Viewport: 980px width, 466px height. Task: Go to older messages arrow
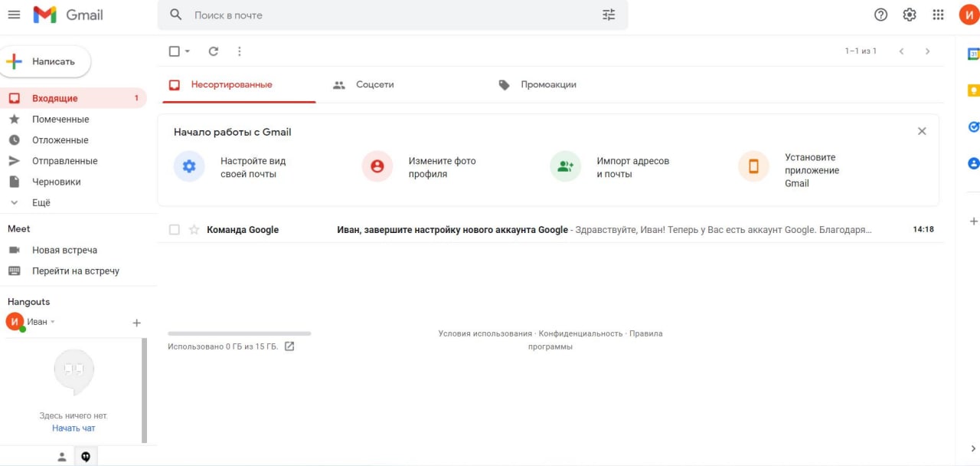(x=927, y=51)
